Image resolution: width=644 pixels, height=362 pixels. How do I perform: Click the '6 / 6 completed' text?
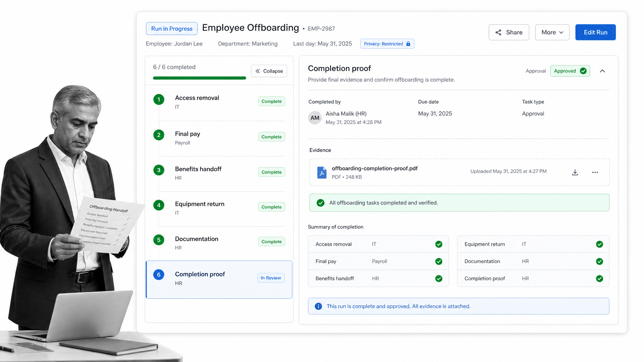coord(174,67)
